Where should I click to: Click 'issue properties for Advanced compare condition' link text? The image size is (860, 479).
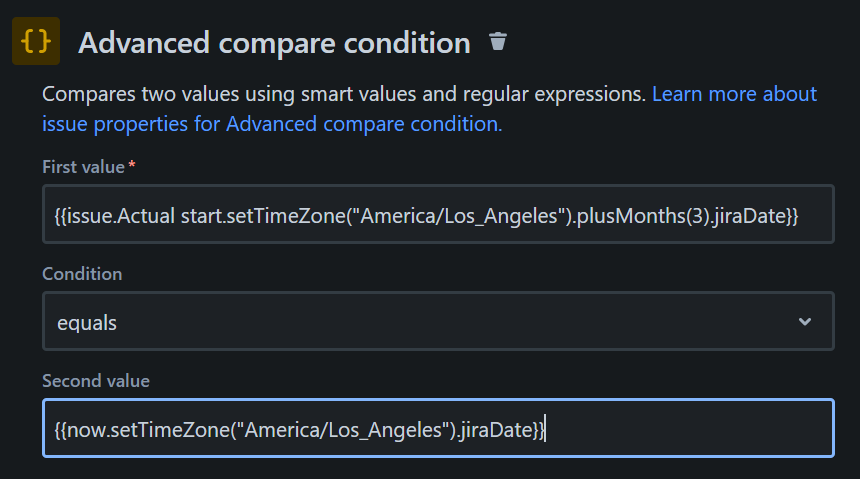[x=271, y=124]
